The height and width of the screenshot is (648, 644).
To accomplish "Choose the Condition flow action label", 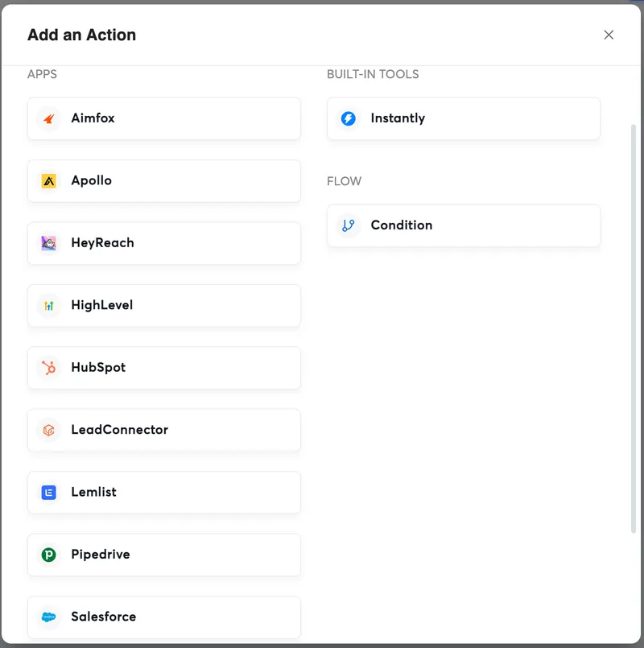I will 401,225.
